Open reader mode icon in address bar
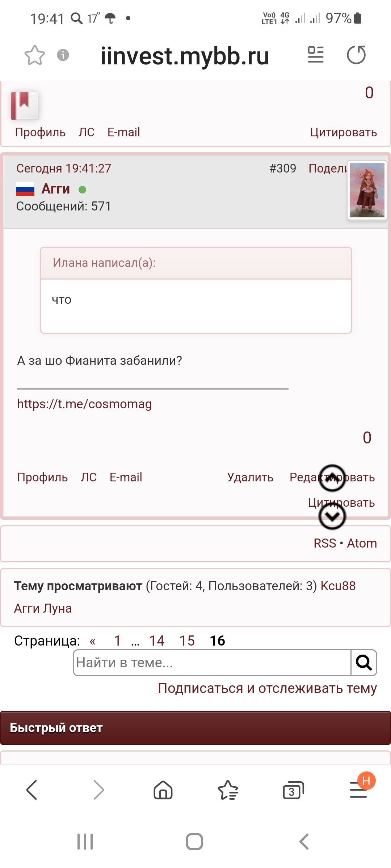The height and width of the screenshot is (868, 391). coord(316,55)
